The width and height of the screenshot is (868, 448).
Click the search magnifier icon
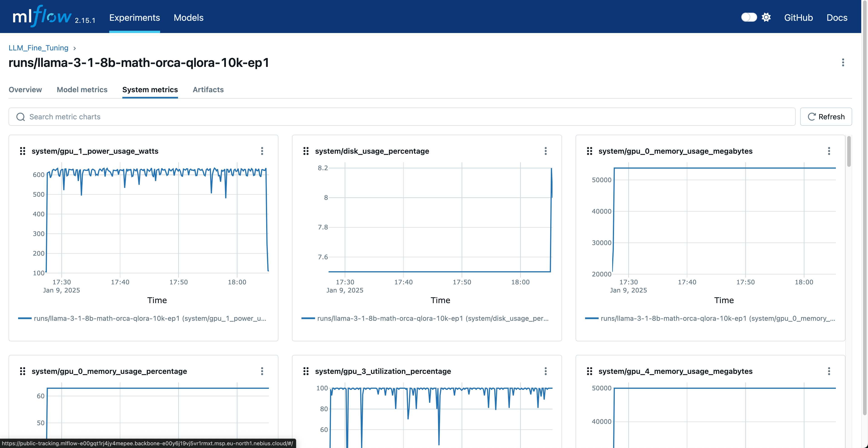coord(21,117)
